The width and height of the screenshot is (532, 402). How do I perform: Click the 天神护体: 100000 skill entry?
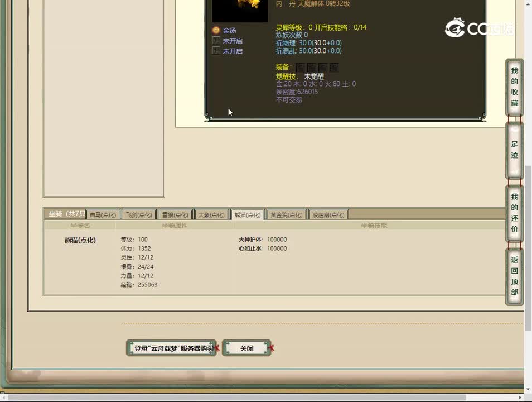click(263, 239)
